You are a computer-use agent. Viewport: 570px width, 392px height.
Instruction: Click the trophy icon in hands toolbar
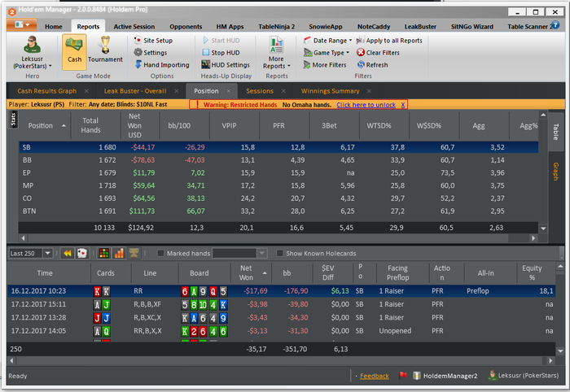click(134, 254)
